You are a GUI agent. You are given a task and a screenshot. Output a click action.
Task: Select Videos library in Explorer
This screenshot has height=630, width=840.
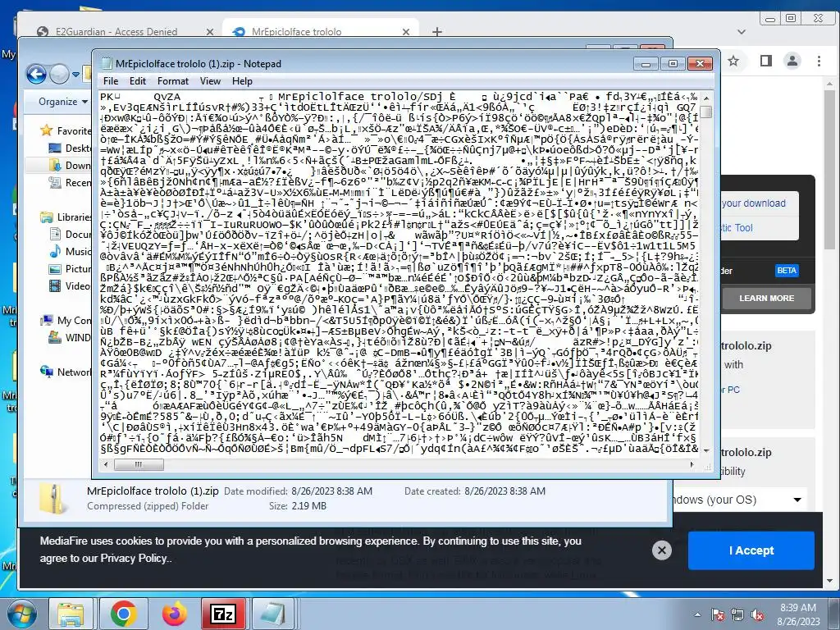click(71, 286)
